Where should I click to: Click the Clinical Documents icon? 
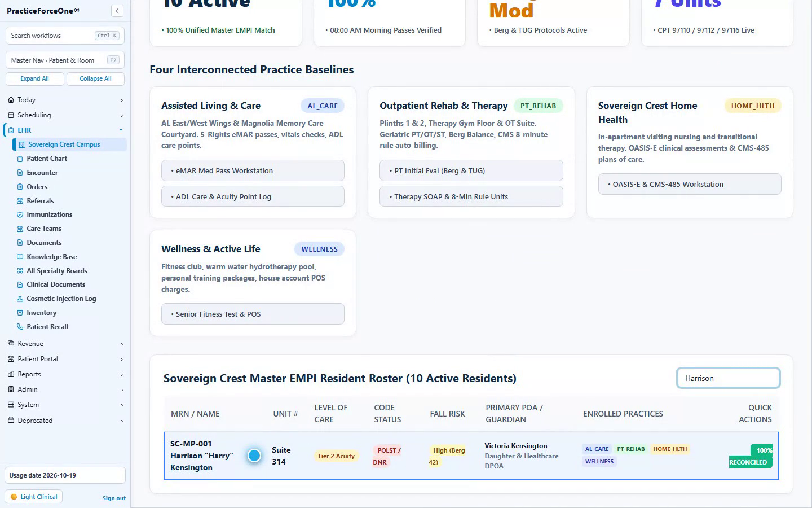[20, 284]
